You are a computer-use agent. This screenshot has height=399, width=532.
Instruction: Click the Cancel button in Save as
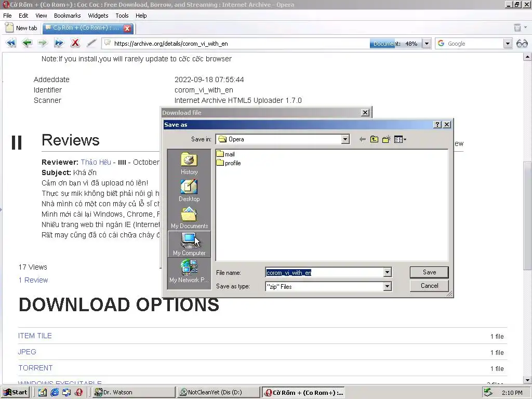(429, 286)
